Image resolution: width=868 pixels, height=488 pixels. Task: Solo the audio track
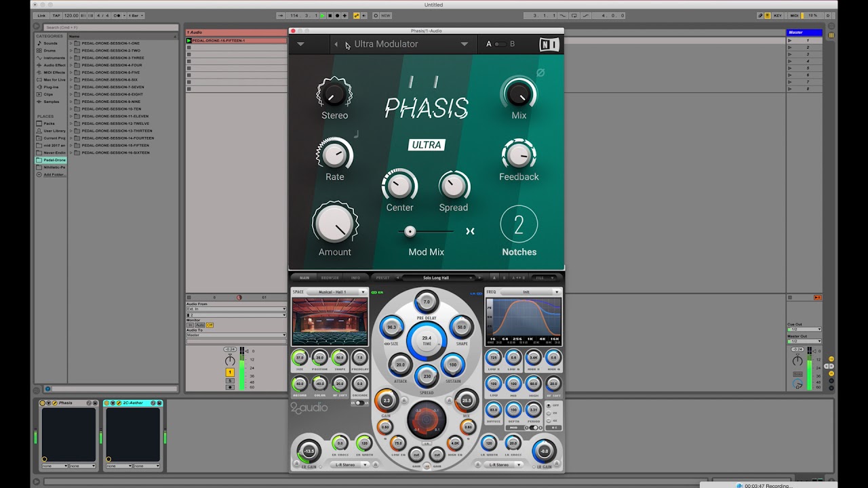[x=230, y=380]
